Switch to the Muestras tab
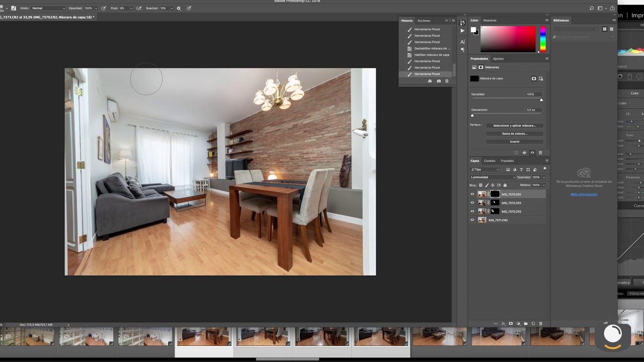 490,21
